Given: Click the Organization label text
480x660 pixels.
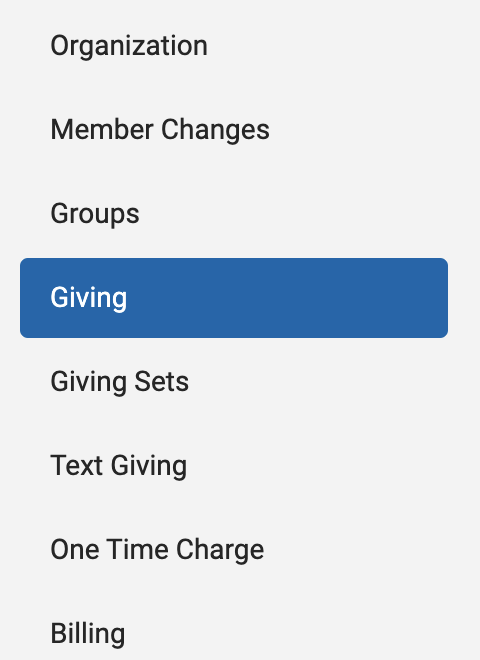Looking at the screenshot, I should click(x=129, y=46).
